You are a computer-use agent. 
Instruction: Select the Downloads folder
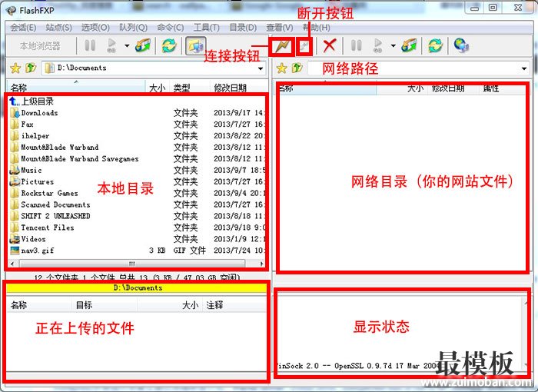click(x=38, y=113)
